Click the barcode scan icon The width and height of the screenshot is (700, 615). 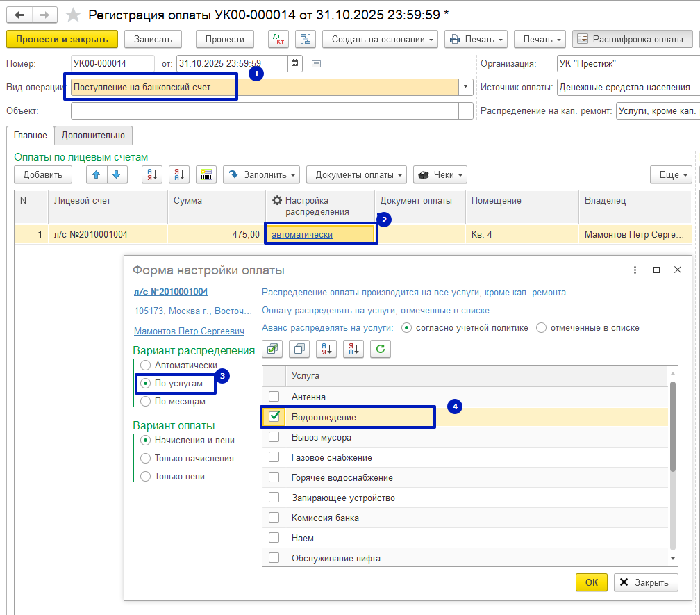coord(206,175)
